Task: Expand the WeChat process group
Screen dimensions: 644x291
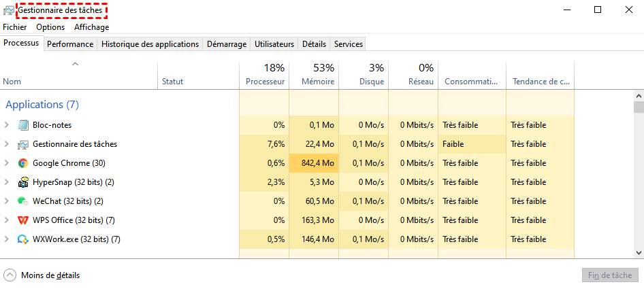Action: coord(7,201)
